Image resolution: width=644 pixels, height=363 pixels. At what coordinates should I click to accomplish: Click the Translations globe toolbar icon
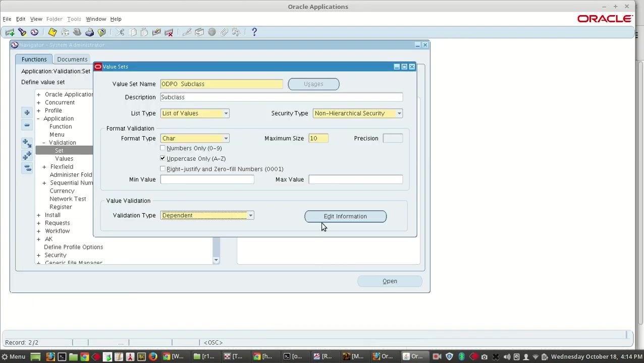coord(211,32)
